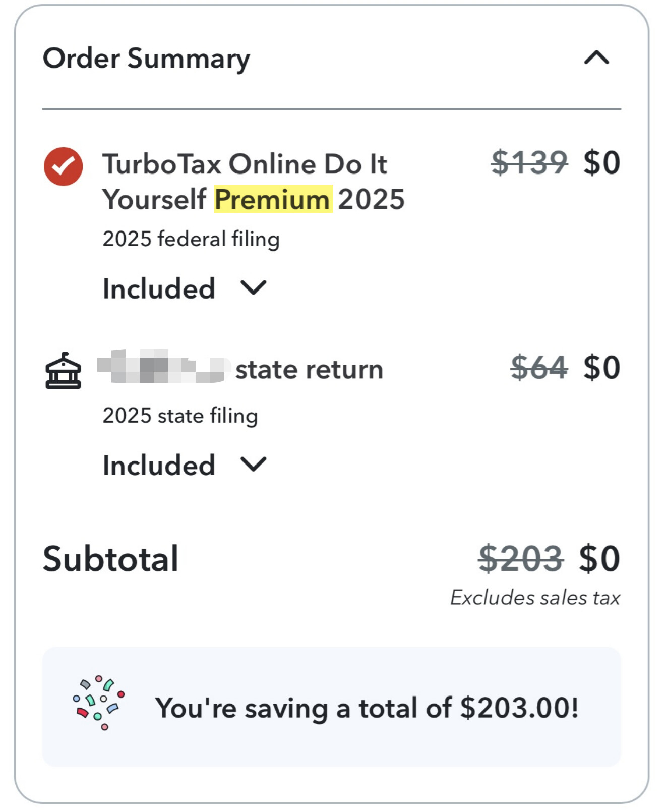Click the Subtotal label
The image size is (667, 812).
tap(110, 559)
